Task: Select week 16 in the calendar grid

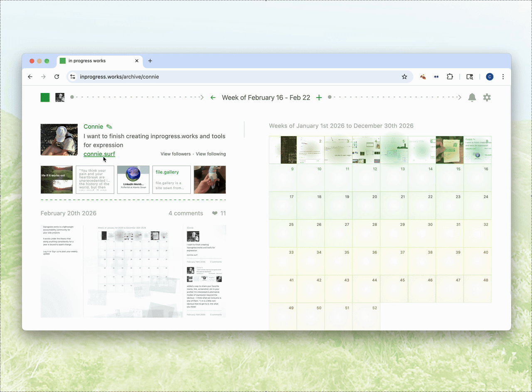Action: [478, 178]
